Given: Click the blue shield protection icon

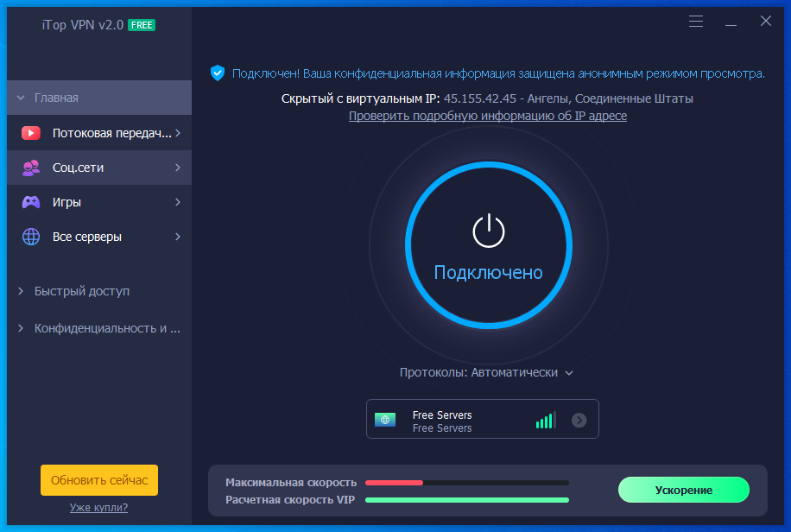Looking at the screenshot, I should point(218,73).
